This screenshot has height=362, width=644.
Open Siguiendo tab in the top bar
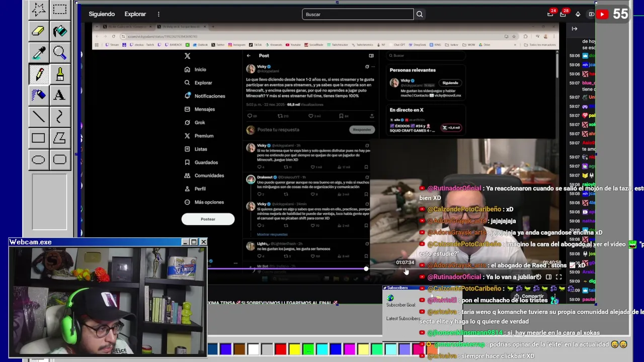pyautogui.click(x=102, y=14)
